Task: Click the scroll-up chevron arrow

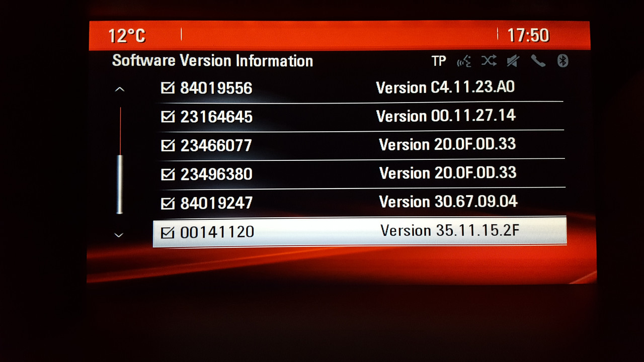Action: 119,89
